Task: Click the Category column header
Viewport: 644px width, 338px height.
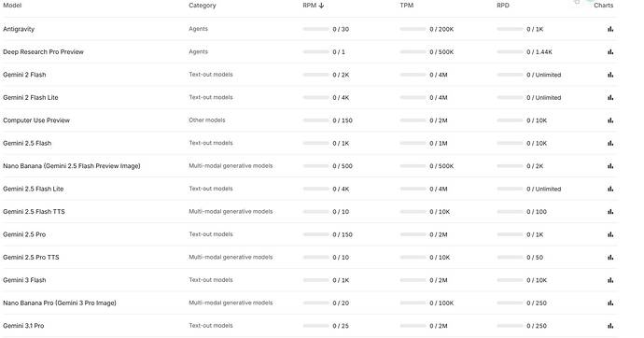Action: [x=203, y=6]
